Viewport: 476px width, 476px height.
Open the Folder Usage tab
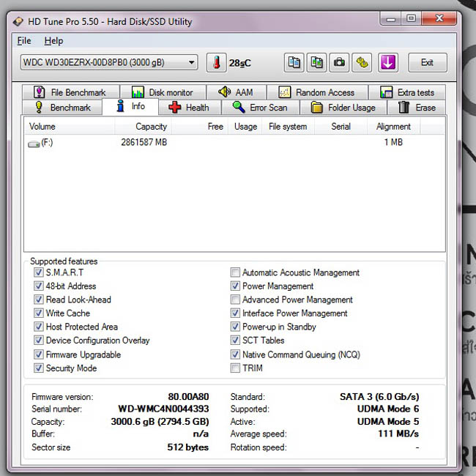(x=343, y=108)
